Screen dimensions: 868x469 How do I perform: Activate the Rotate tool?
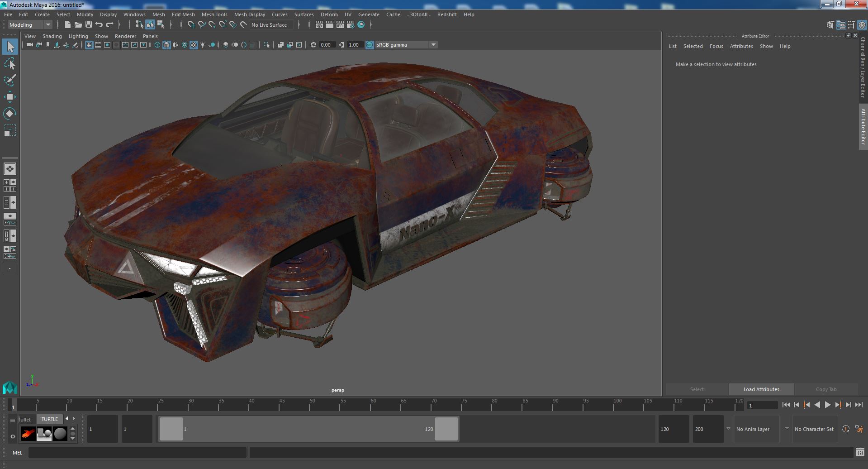(10, 113)
